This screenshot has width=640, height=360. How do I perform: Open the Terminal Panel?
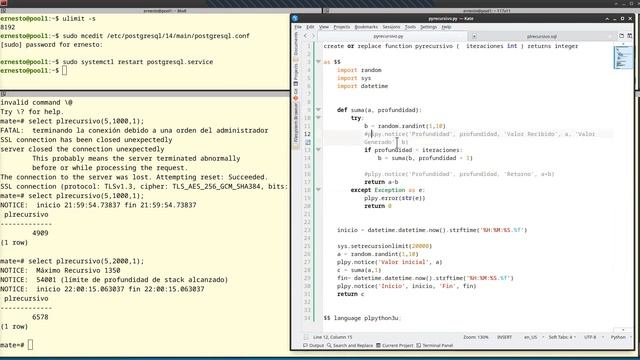(x=435, y=345)
